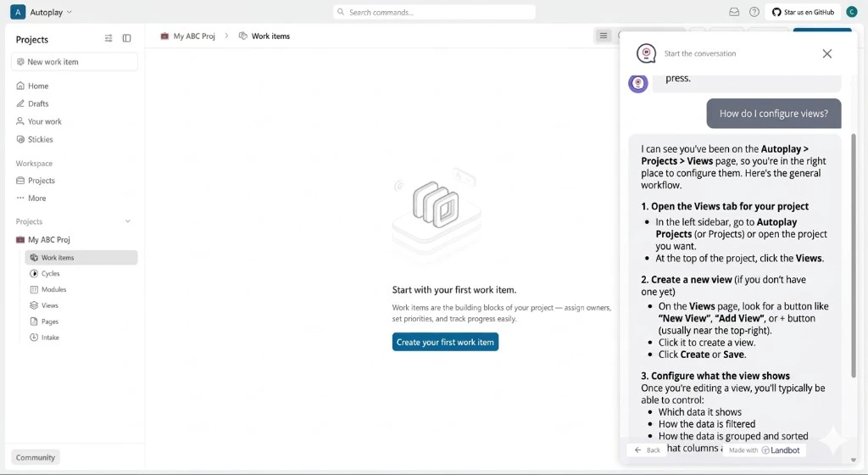868x475 pixels.
Task: Open the inbox icon in top bar
Action: [x=734, y=12]
